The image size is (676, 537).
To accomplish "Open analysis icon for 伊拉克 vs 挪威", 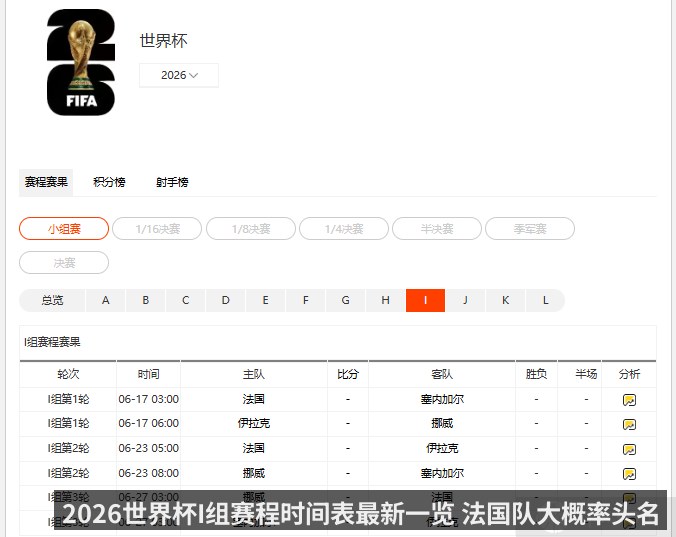I will (x=629, y=425).
